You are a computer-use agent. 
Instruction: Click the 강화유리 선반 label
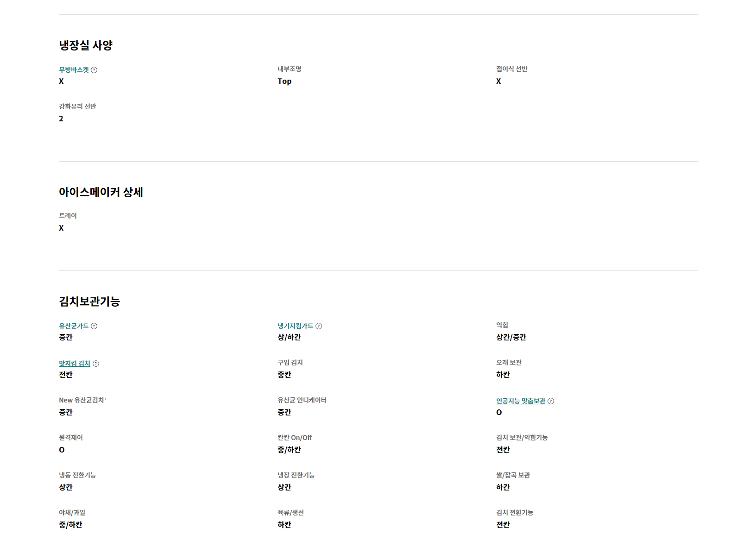click(x=77, y=107)
